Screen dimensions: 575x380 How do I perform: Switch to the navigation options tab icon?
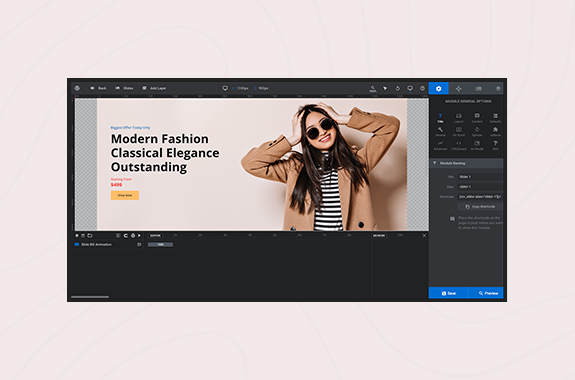point(458,88)
